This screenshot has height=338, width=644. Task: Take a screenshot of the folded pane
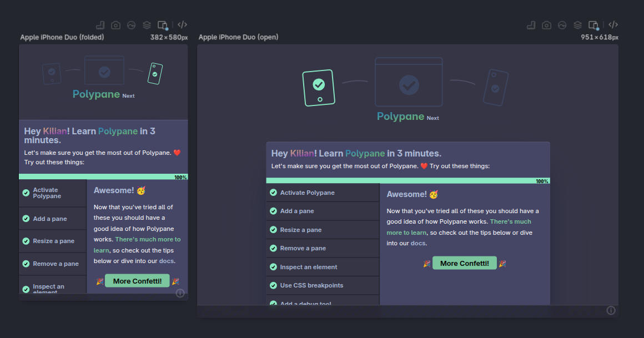(116, 25)
